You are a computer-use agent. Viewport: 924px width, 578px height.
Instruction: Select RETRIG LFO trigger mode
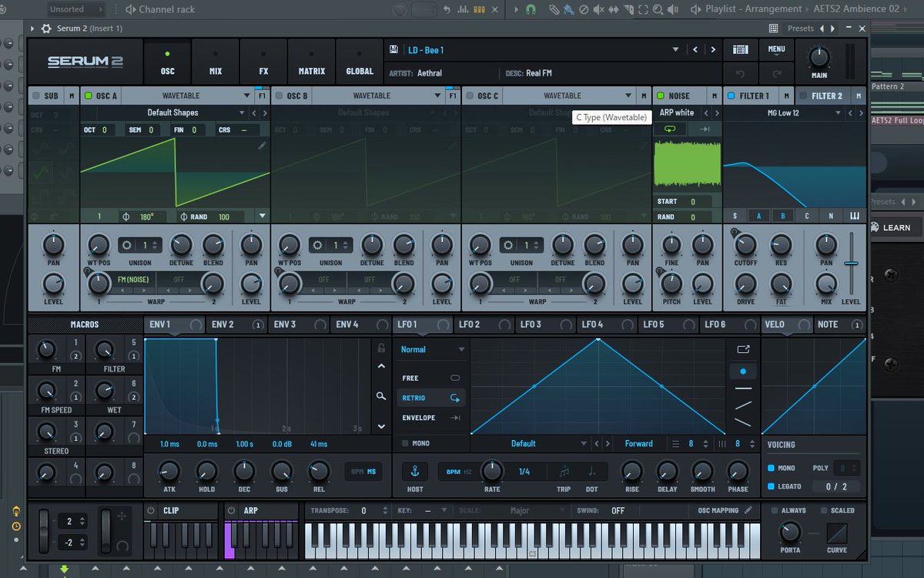(430, 398)
